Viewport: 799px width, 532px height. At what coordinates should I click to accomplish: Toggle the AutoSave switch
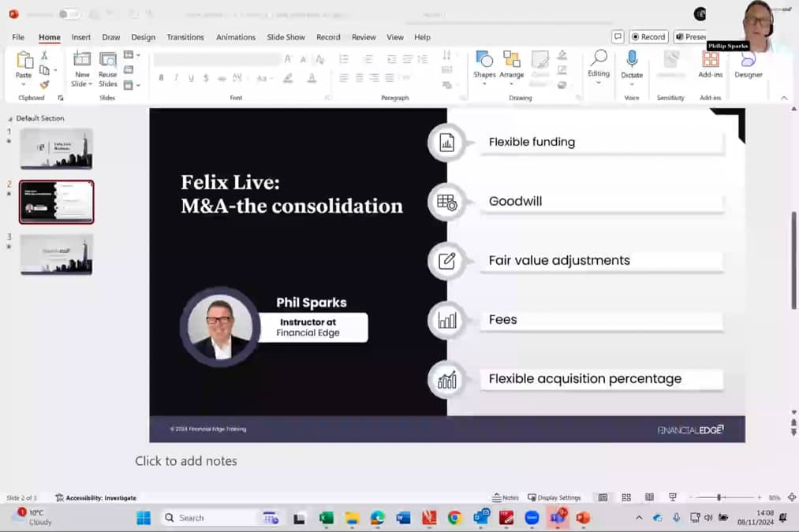(x=69, y=14)
